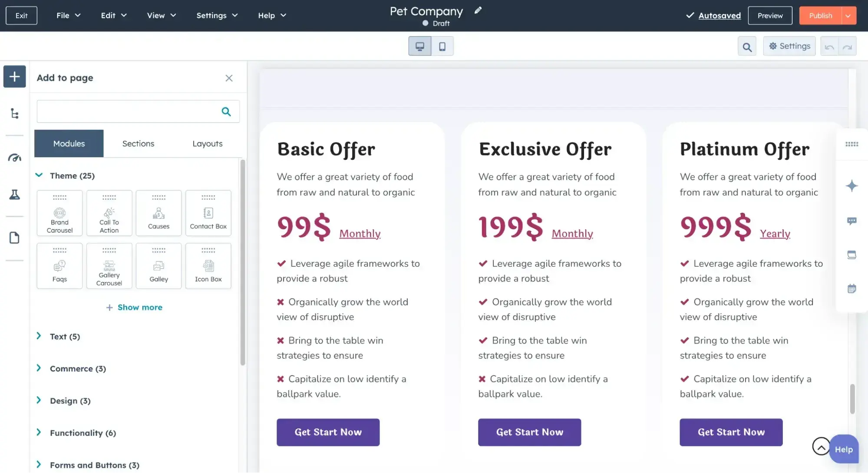The image size is (868, 473).
Task: Click the experiments flask icon in sidebar
Action: pos(14,195)
